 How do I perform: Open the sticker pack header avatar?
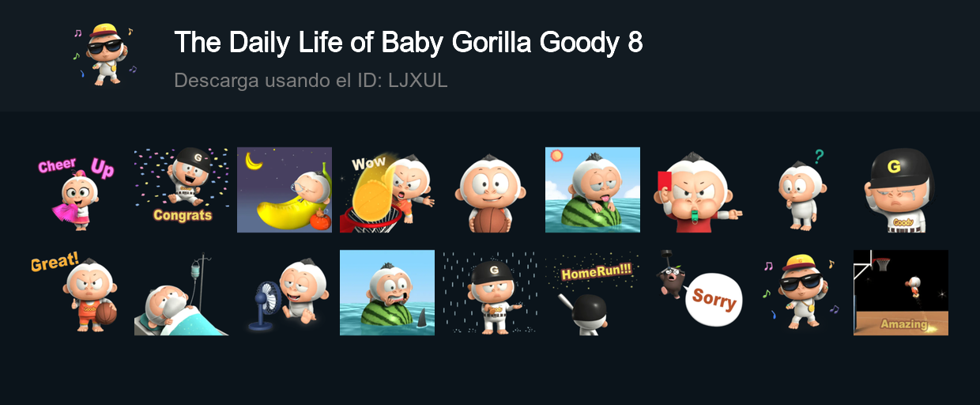(105, 54)
